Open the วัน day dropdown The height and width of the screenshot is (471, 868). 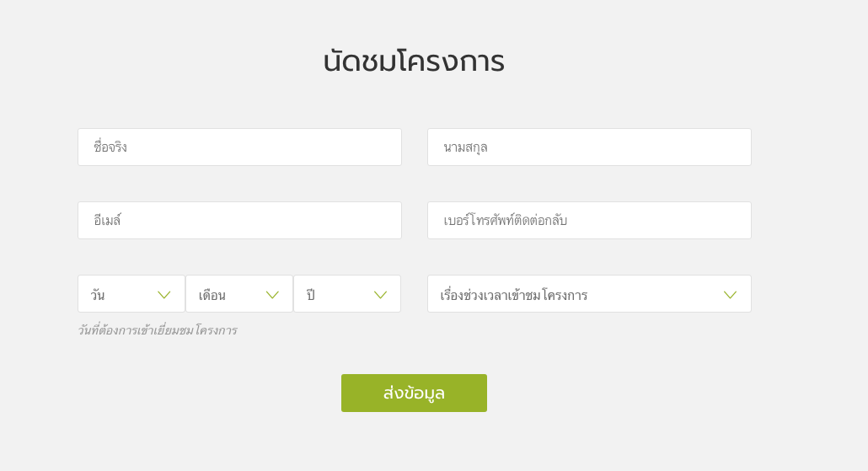131,294
